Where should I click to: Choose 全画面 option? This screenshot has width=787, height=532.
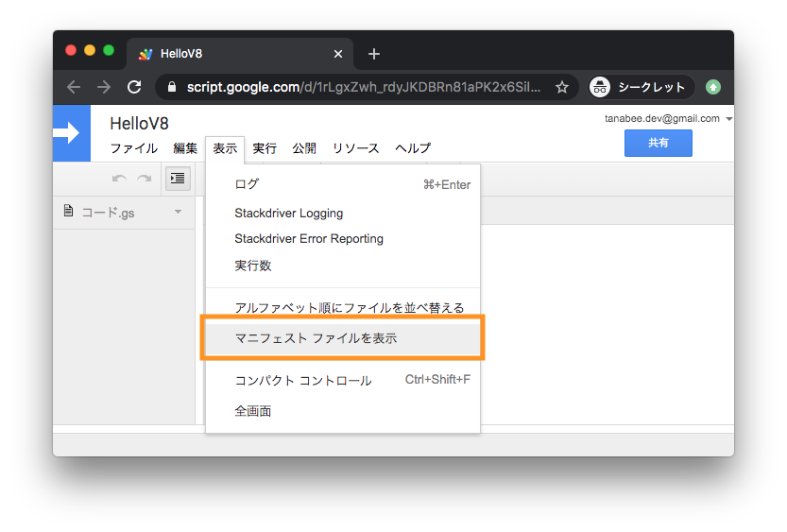[x=343, y=411]
